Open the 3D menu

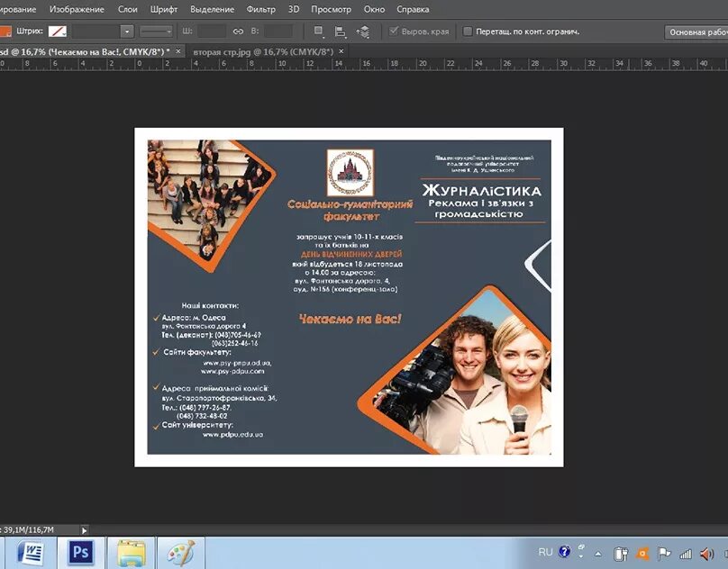[294, 9]
